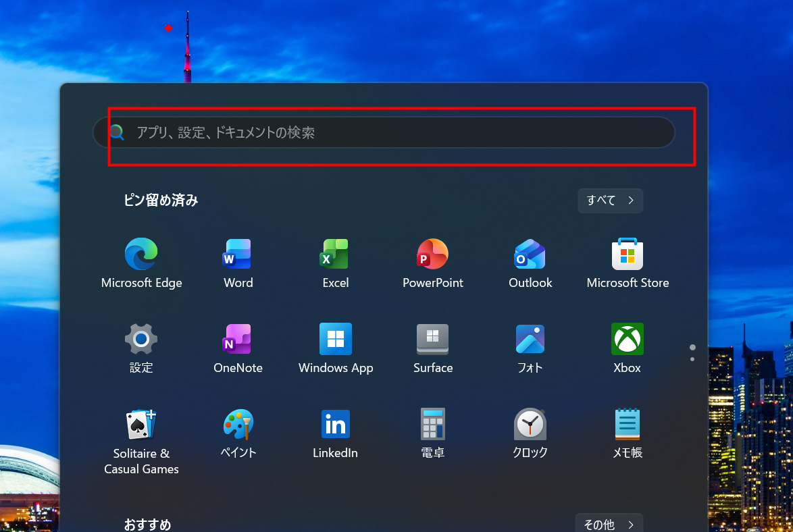Open the LinkedIn app
Image resolution: width=793 pixels, height=532 pixels.
pos(335,433)
